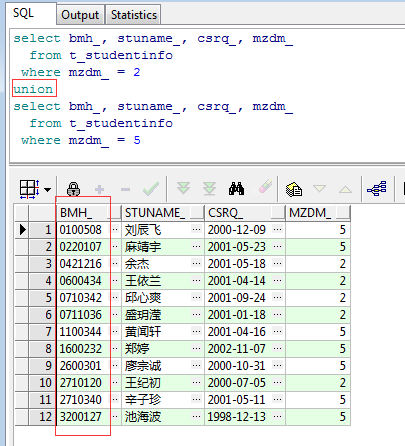Image resolution: width=405 pixels, height=446 pixels.
Task: Click the next record down-triangle icon
Action: [319, 189]
